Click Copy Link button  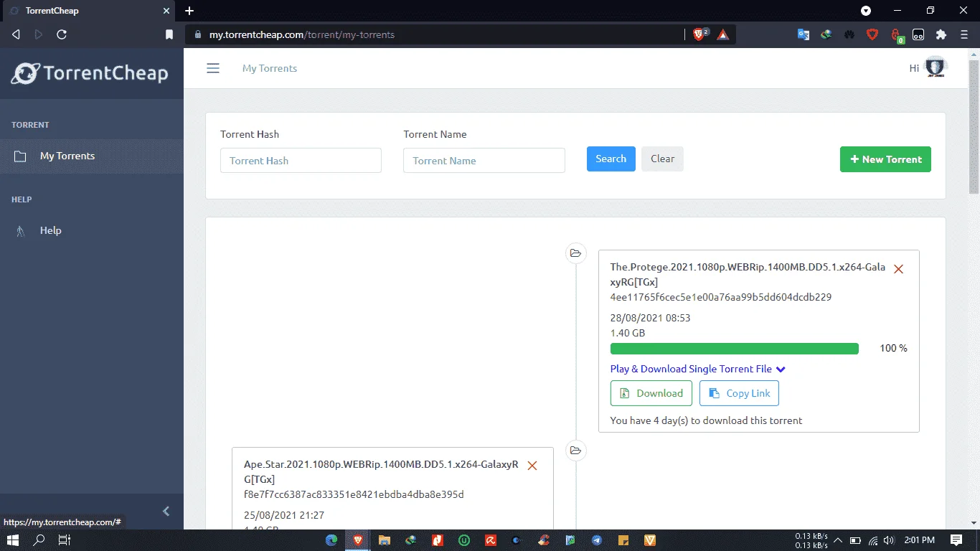point(739,393)
